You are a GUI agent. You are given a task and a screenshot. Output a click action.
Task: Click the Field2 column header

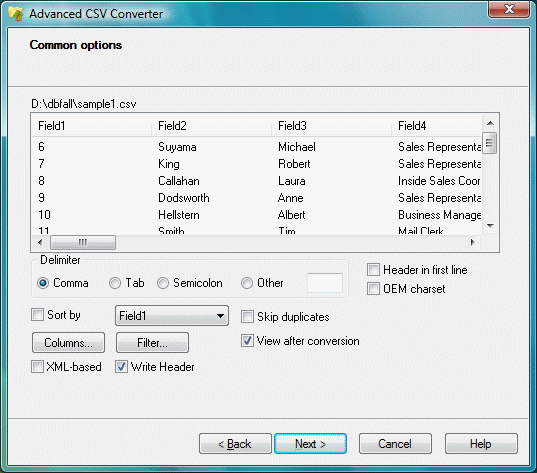211,126
